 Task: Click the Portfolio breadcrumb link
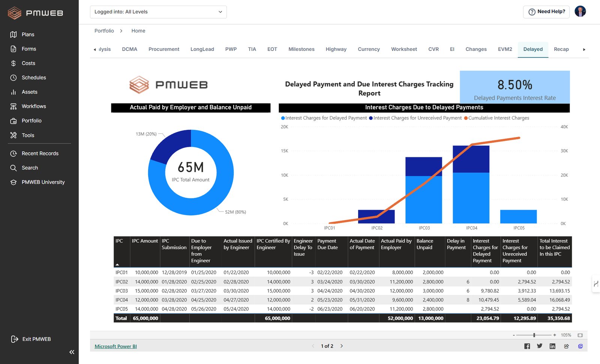[x=104, y=31]
